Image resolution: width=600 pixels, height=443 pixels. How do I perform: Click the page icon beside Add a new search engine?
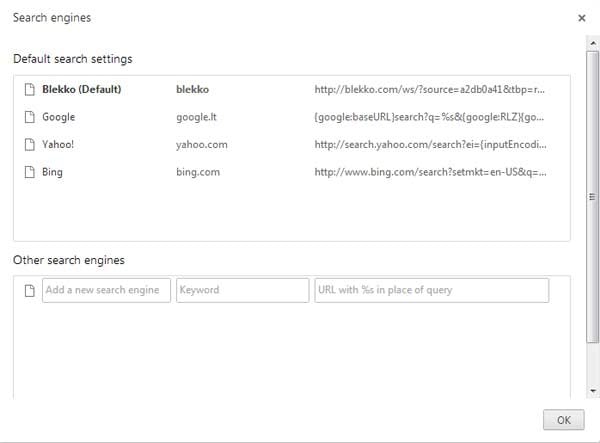[29, 290]
